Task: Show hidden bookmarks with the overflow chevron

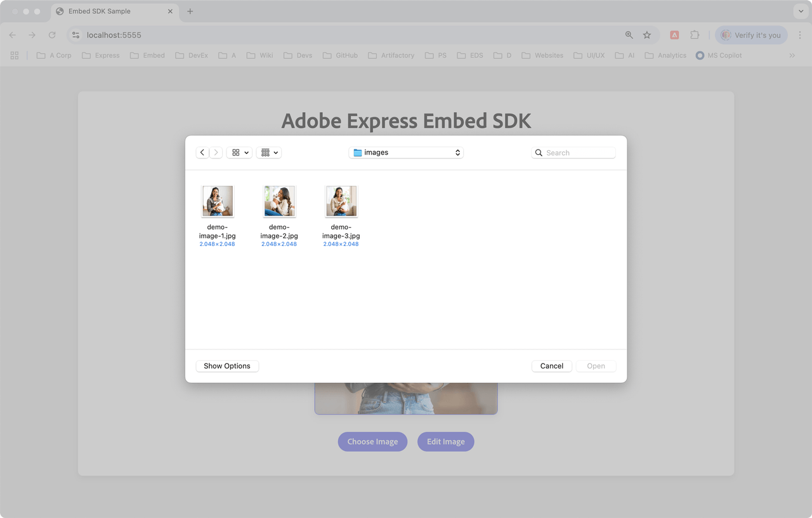Action: coord(792,56)
